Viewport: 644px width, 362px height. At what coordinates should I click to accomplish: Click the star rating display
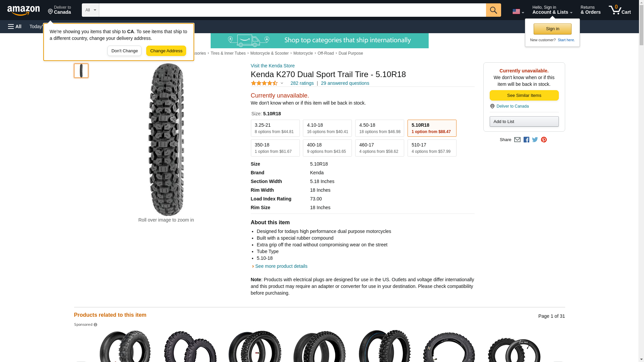click(264, 83)
